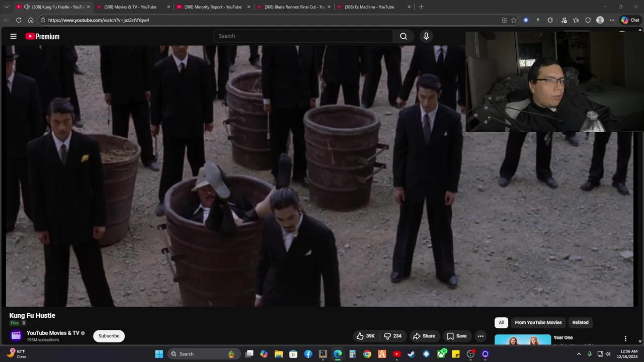Switch to Blade Runner: Final Cut tab
Viewport: 644px width, 362px height.
point(294,7)
